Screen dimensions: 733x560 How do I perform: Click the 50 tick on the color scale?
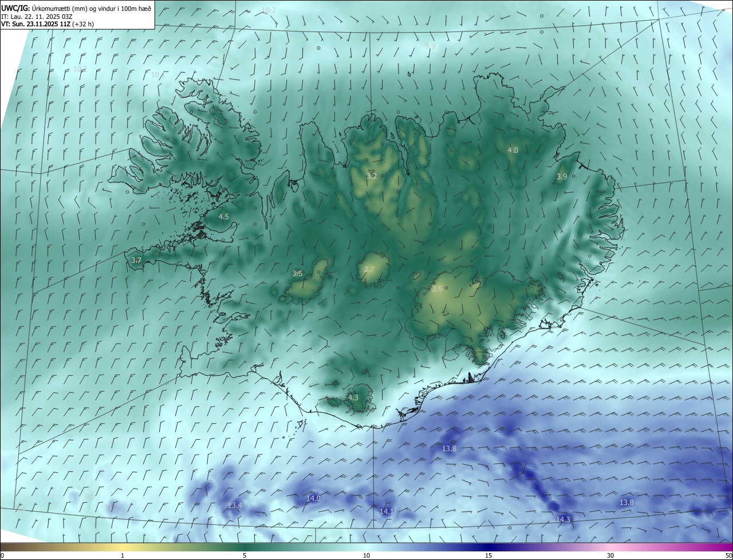(728, 555)
